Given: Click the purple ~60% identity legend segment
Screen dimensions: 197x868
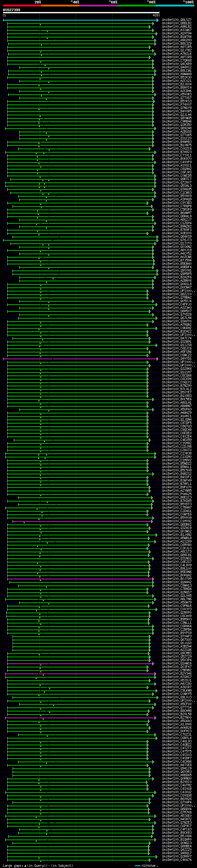Looking at the screenshot, I should (x=98, y=6).
